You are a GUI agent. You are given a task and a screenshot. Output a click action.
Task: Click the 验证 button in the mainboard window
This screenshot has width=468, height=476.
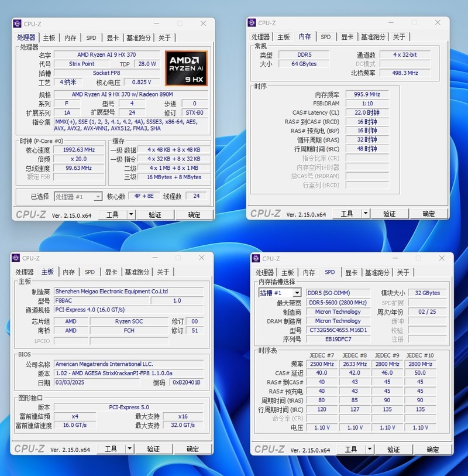point(154,448)
